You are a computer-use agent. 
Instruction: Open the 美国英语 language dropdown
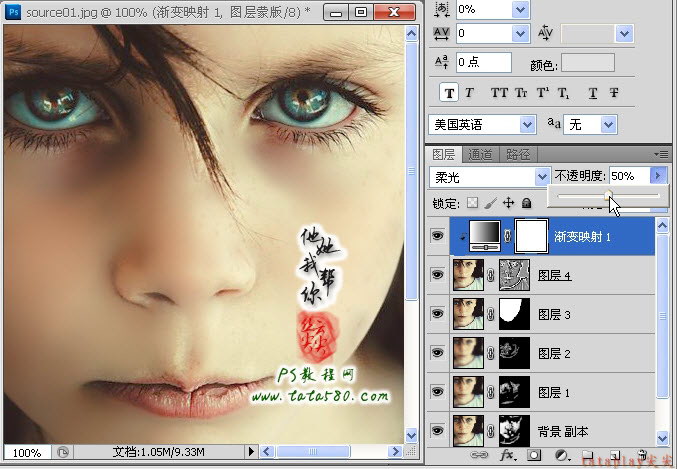tap(527, 125)
